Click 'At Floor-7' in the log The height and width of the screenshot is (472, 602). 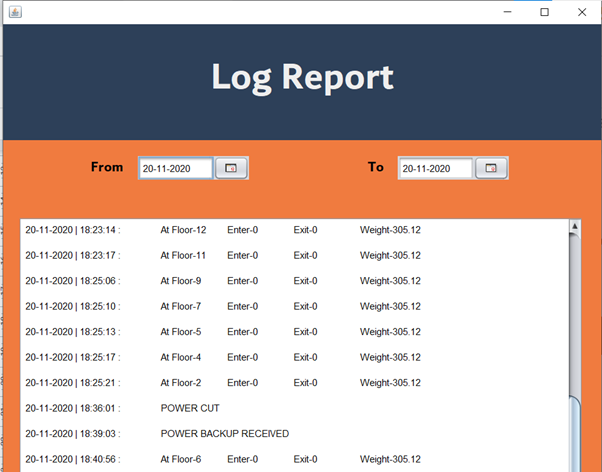(181, 306)
